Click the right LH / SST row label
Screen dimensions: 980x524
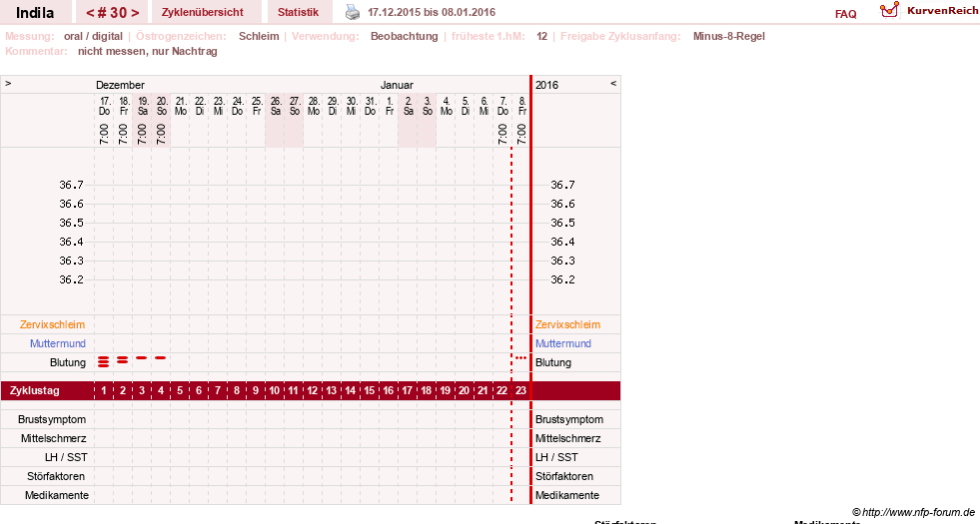click(556, 457)
